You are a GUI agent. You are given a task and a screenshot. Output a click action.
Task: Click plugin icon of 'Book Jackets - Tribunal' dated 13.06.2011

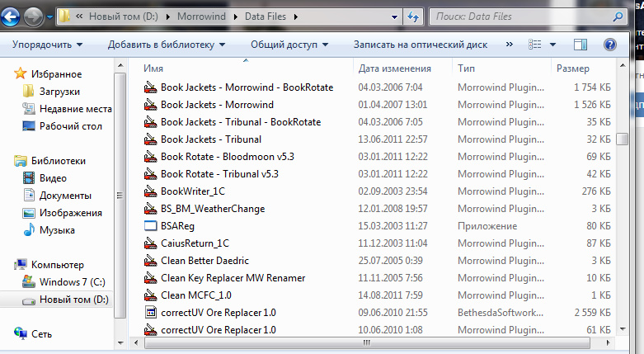[150, 139]
